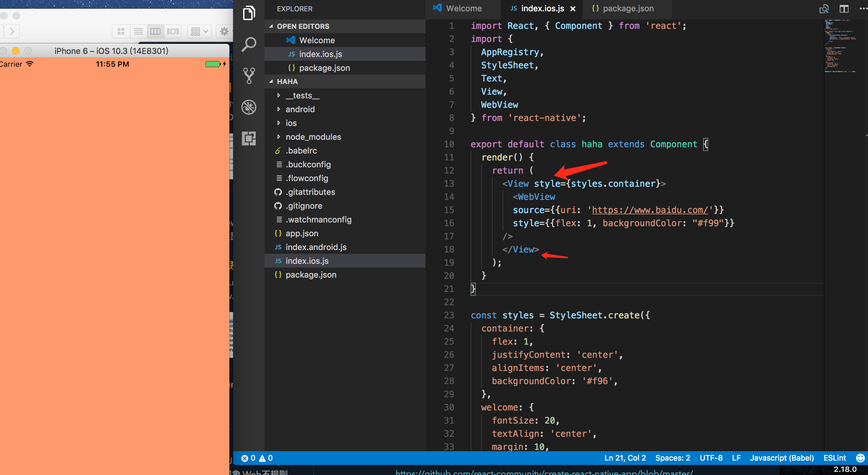This screenshot has height=475, width=868.
Task: Select the Explorer icon in the activity bar
Action: pyautogui.click(x=249, y=13)
